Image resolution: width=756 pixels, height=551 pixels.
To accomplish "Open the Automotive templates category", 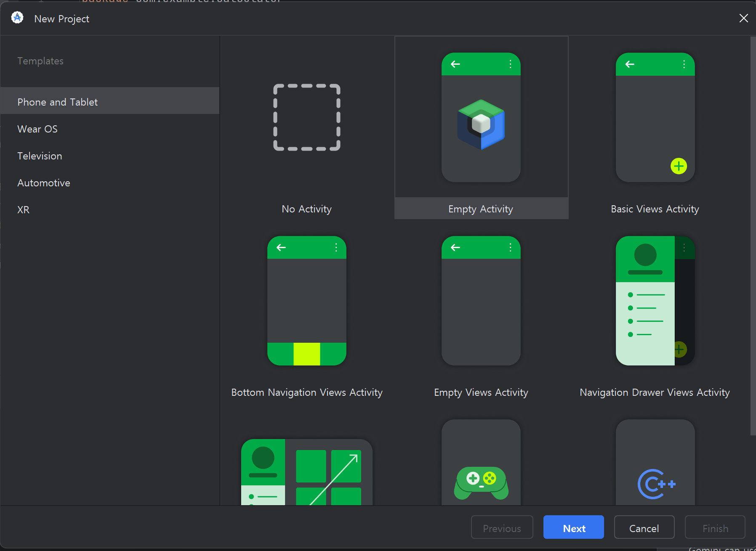I will tap(110, 183).
